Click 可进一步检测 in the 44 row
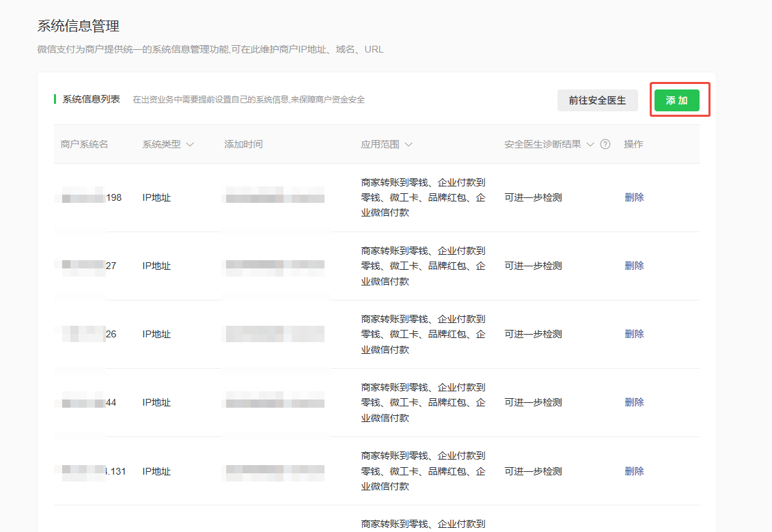Viewport: 772px width, 532px height. click(x=533, y=402)
